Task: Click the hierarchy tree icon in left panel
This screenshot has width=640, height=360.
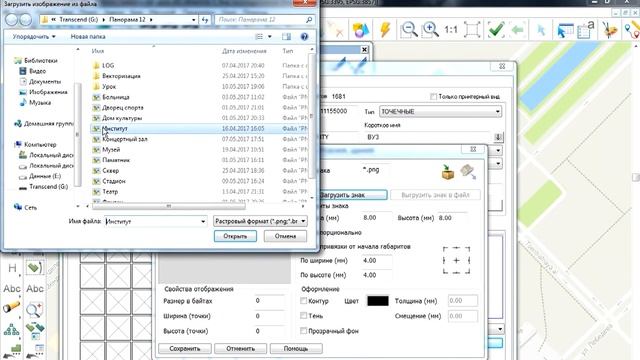Action: [x=11, y=329]
